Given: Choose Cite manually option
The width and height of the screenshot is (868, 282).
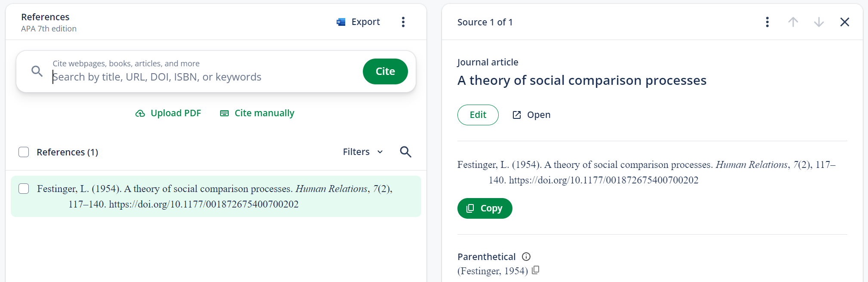Looking at the screenshot, I should (x=257, y=113).
